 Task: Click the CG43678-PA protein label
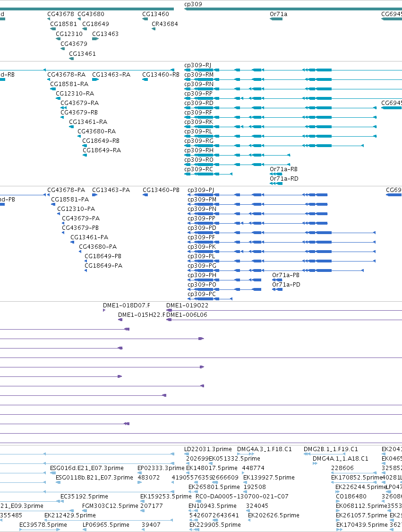66,190
